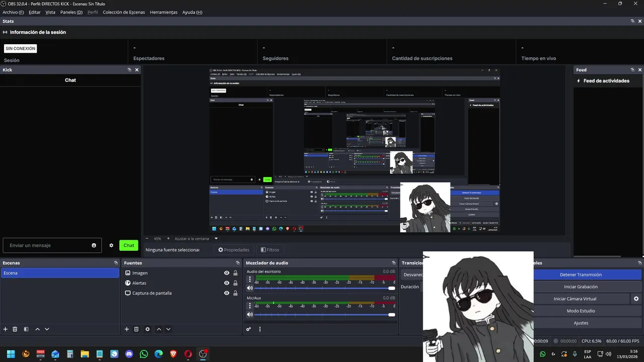Remove selected source with Fuentes trash icon
The width and height of the screenshot is (644, 362).
pos(136,329)
